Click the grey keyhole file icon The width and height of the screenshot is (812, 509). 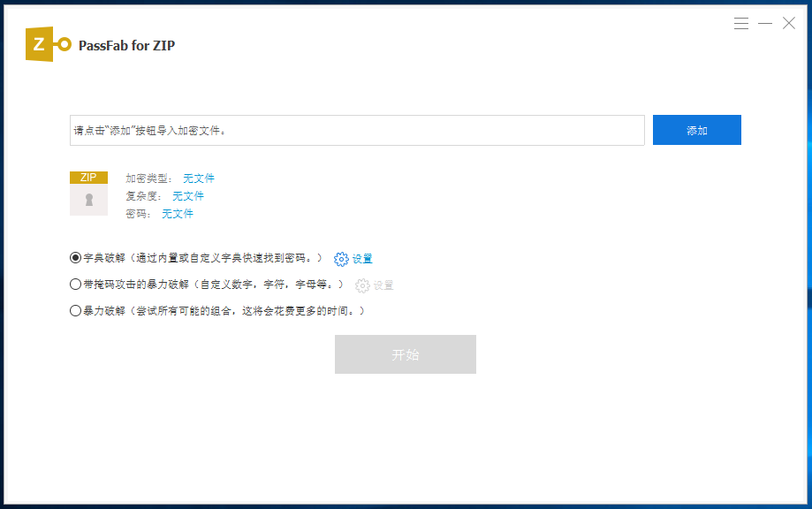click(x=88, y=200)
